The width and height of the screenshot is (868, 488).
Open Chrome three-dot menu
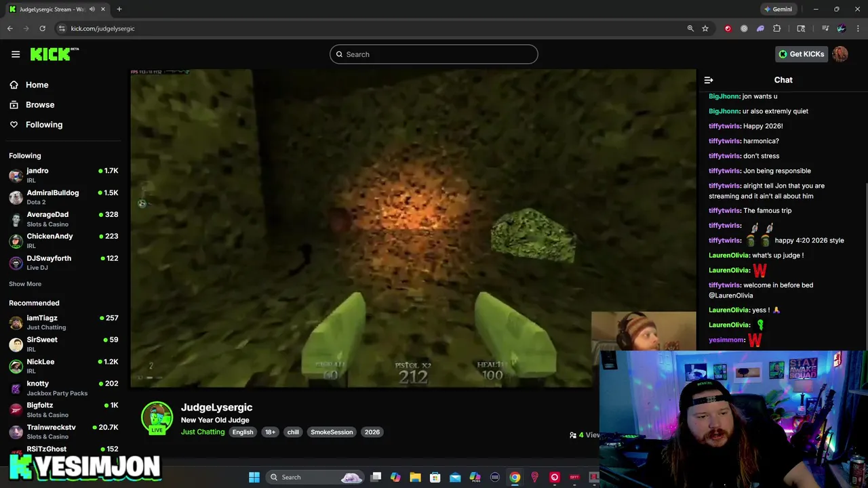click(859, 28)
